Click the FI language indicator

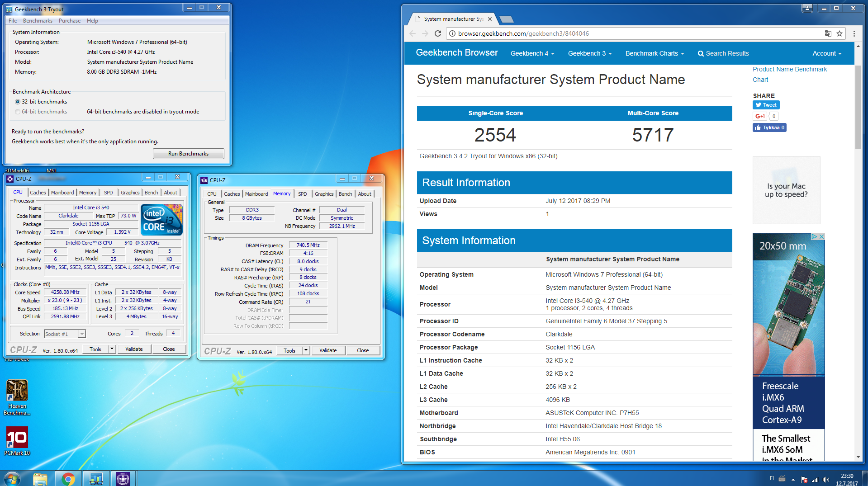coord(772,478)
